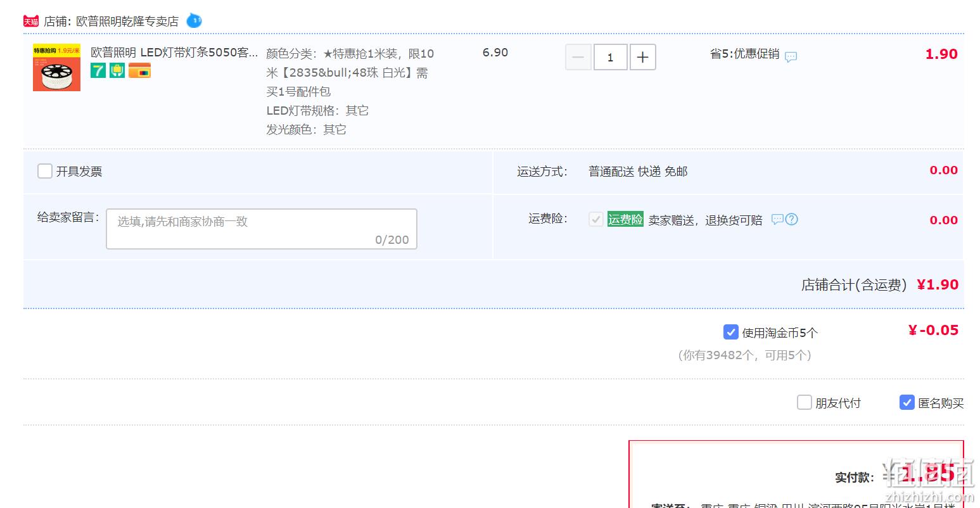Click the unit price 6.90
Viewport: 980px width, 508px height.
pyautogui.click(x=495, y=53)
